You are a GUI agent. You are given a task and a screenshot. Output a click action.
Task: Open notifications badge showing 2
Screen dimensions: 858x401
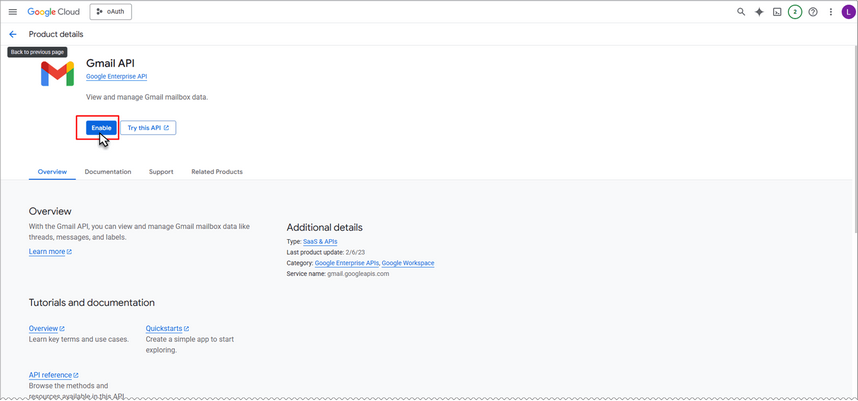tap(795, 11)
